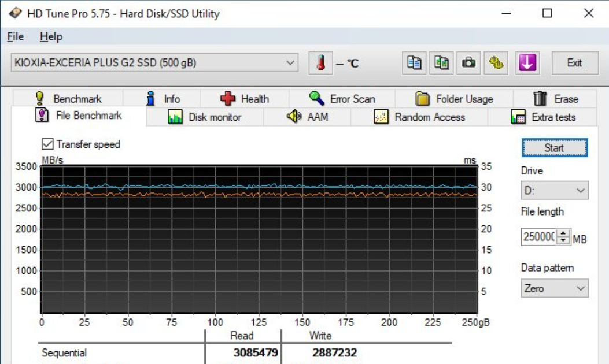Open the Random Access tab
609x364 pixels.
[419, 117]
